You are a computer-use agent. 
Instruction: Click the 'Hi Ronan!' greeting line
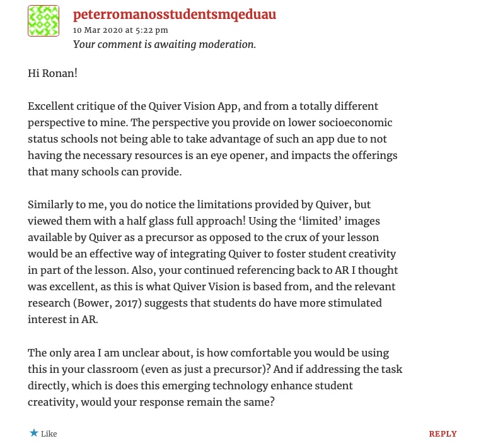tap(53, 73)
